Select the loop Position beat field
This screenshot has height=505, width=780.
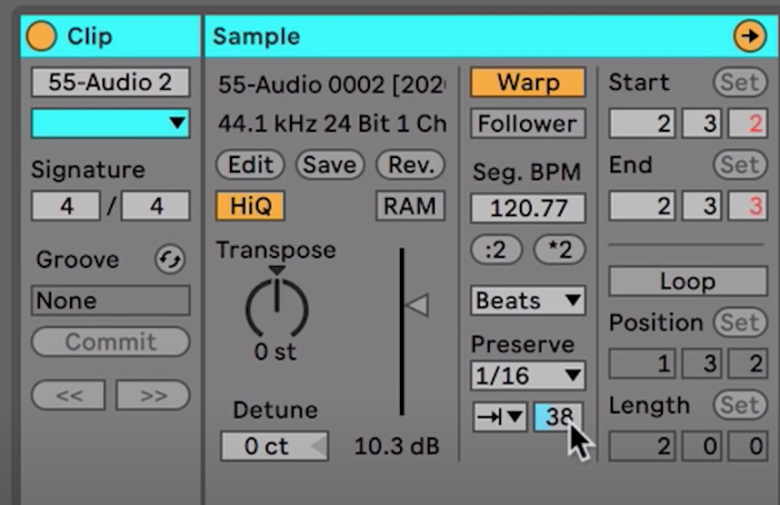701,364
